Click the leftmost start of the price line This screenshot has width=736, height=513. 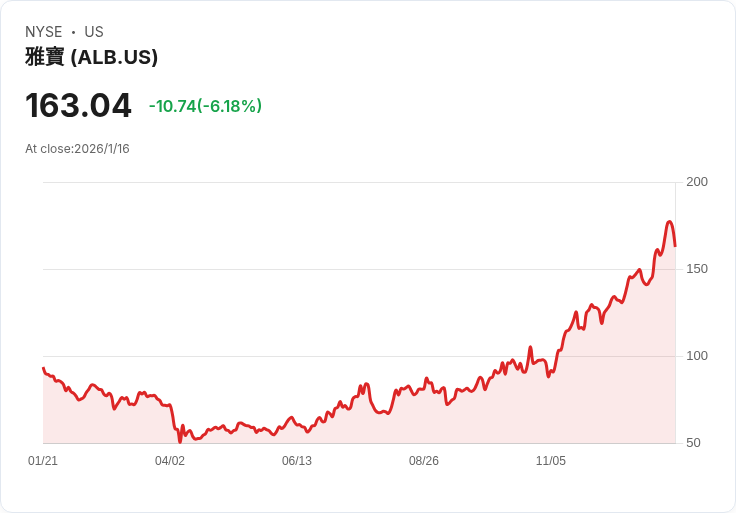click(43, 368)
